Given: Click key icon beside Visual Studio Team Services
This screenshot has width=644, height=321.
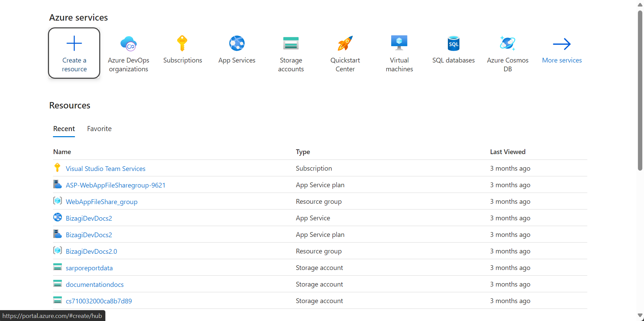Looking at the screenshot, I should pyautogui.click(x=57, y=168).
